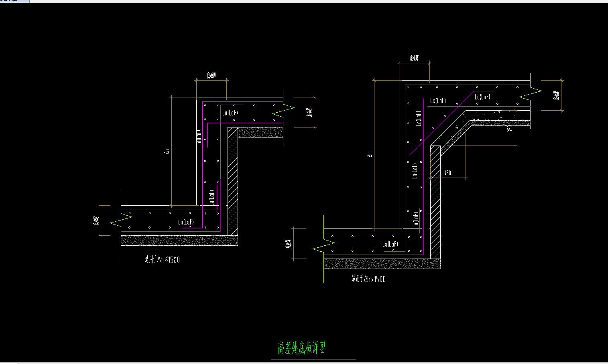Click 底板厚 label beside right detail's upper slab break
This screenshot has height=364, width=608.
(x=556, y=95)
